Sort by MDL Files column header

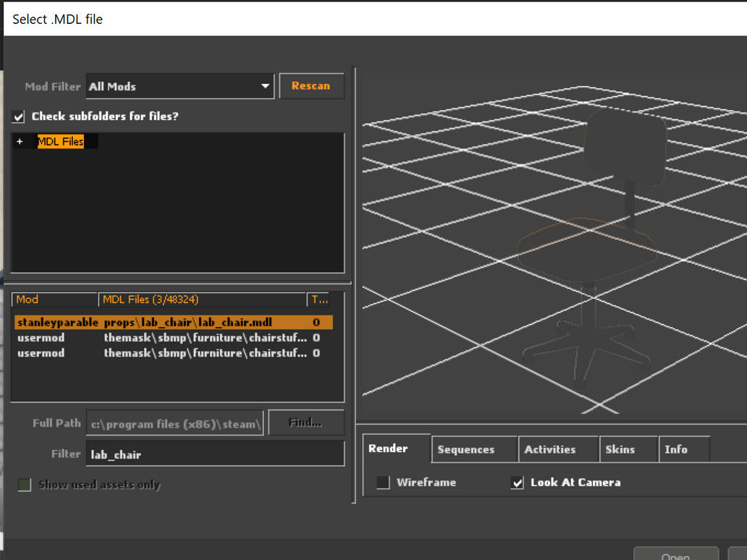pyautogui.click(x=202, y=300)
